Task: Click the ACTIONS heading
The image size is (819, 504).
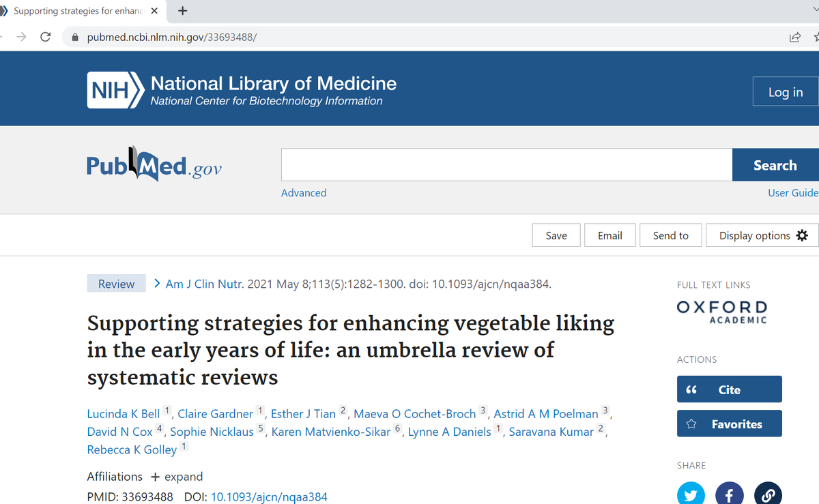Action: pyautogui.click(x=697, y=359)
